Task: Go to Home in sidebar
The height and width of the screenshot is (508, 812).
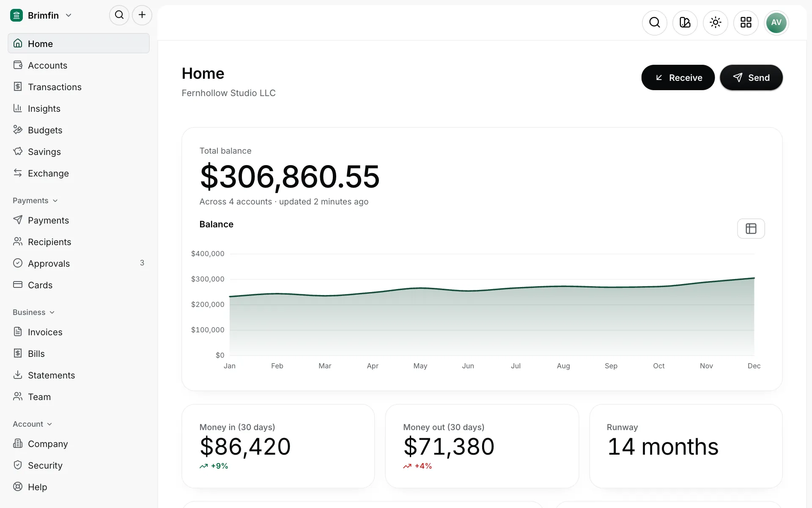Action: tap(79, 43)
